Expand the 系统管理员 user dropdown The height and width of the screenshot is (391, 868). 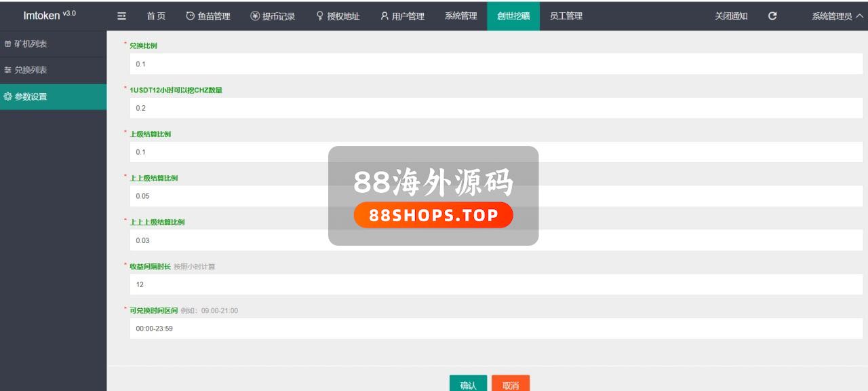point(836,16)
